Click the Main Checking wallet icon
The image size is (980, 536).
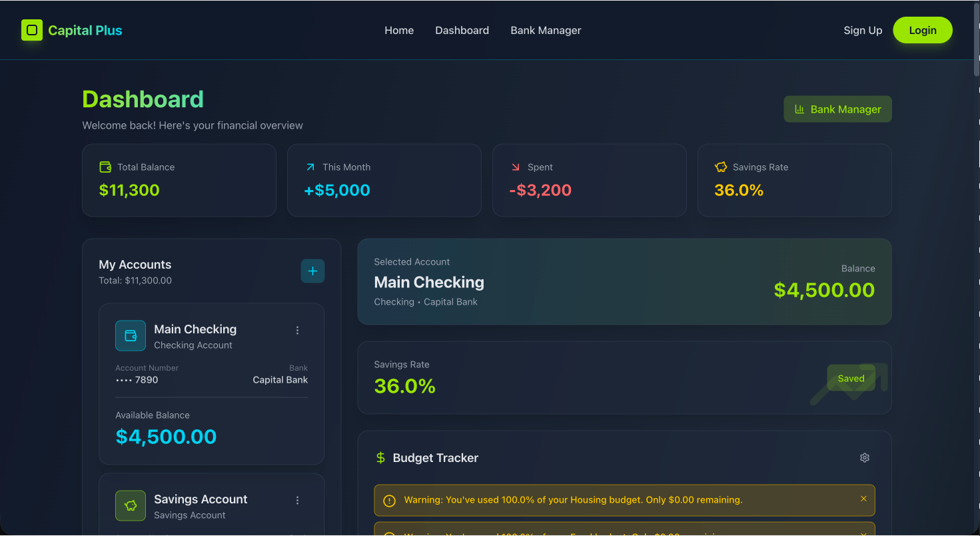[131, 335]
